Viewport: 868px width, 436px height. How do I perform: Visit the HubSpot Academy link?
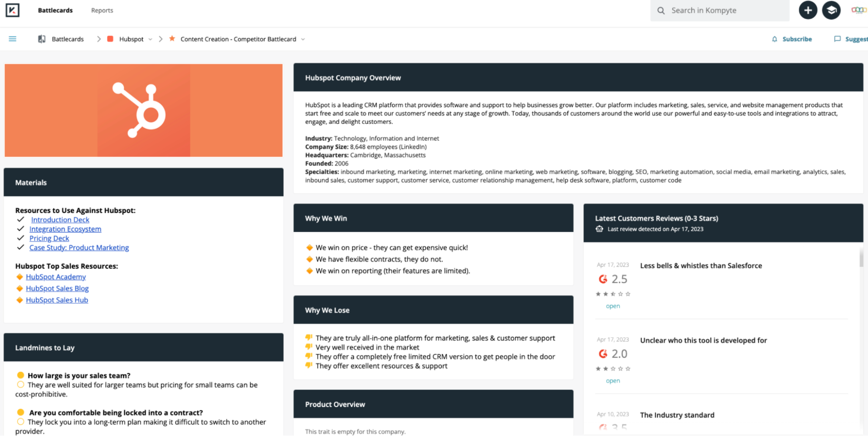click(56, 277)
